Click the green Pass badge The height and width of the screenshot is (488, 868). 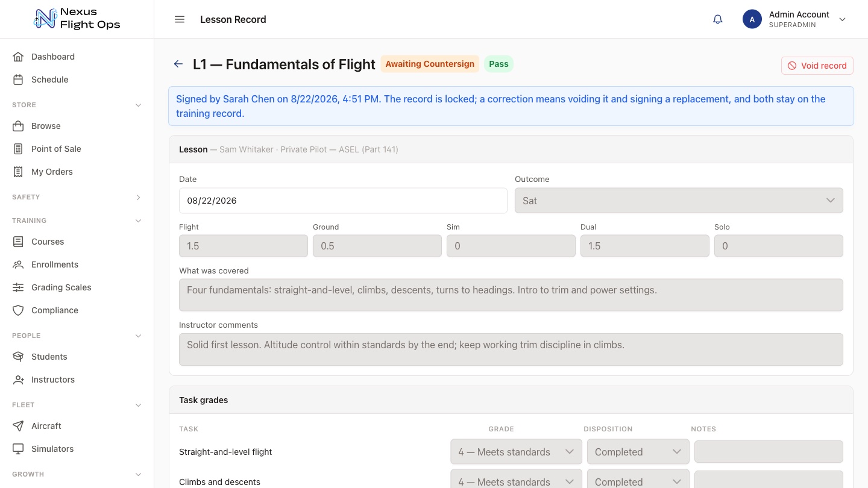coord(498,64)
